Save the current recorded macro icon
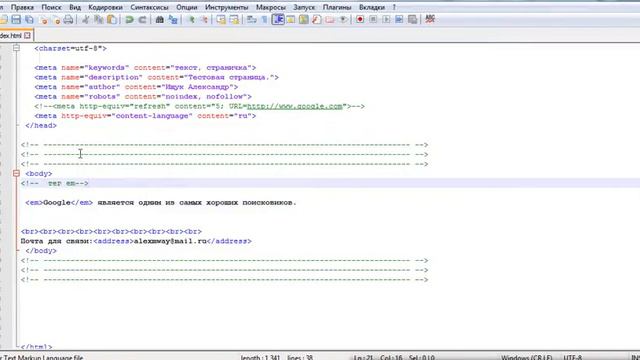The image size is (640, 360). [413, 19]
